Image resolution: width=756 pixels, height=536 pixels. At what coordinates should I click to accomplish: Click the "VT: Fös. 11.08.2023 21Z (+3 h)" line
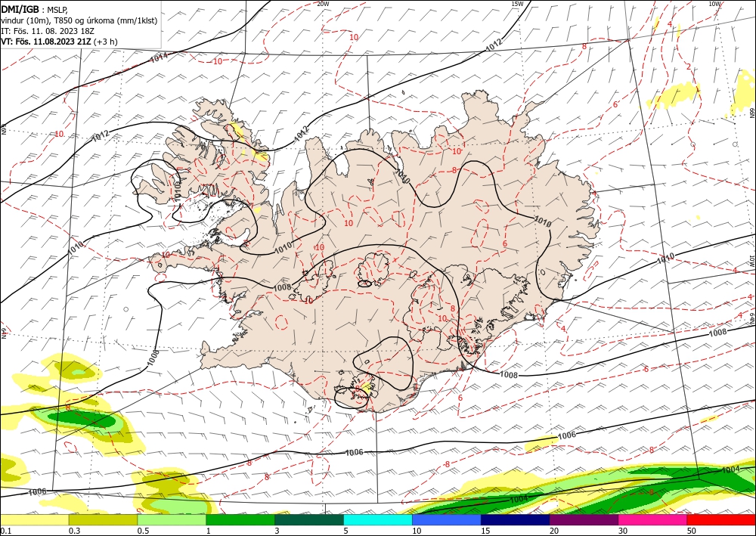pos(59,42)
